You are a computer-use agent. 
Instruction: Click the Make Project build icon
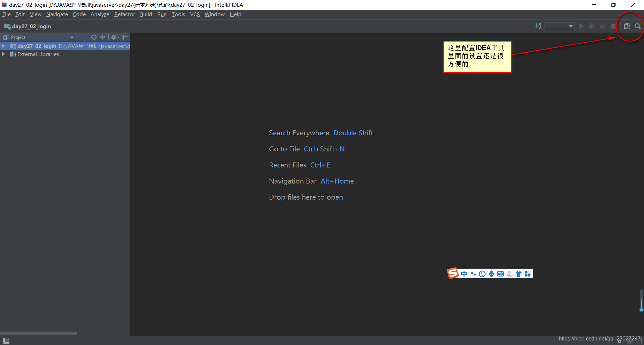[538, 26]
